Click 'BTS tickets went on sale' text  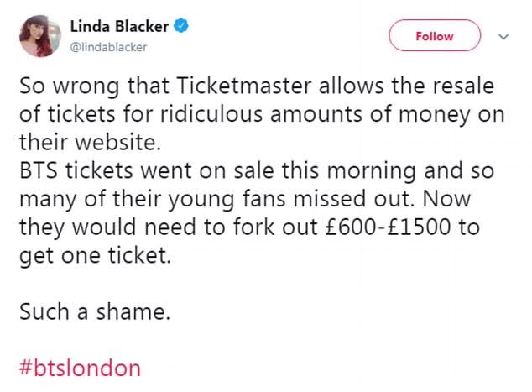click(x=147, y=170)
